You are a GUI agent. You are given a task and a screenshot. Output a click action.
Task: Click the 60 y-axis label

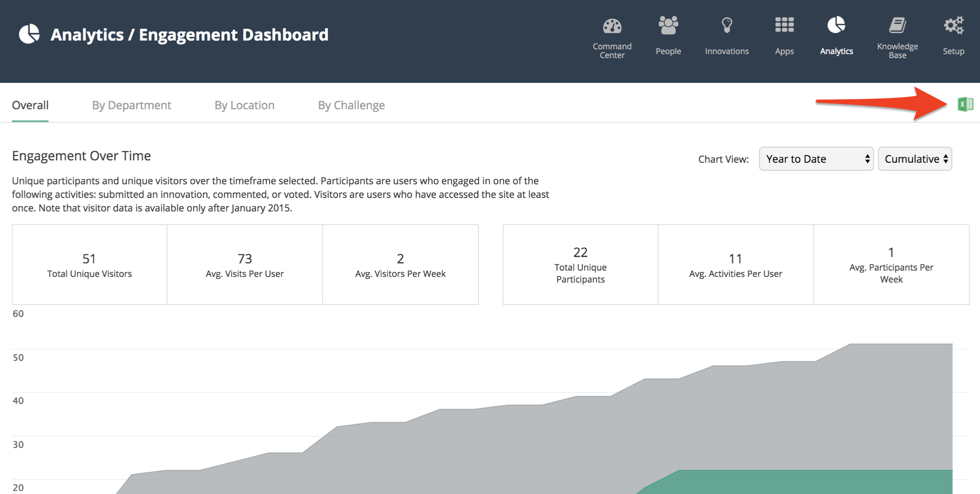tap(18, 314)
